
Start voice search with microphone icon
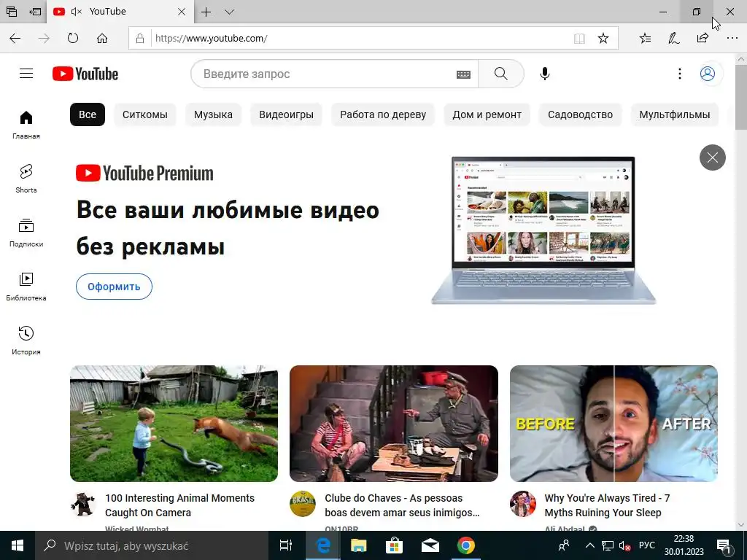(x=544, y=74)
